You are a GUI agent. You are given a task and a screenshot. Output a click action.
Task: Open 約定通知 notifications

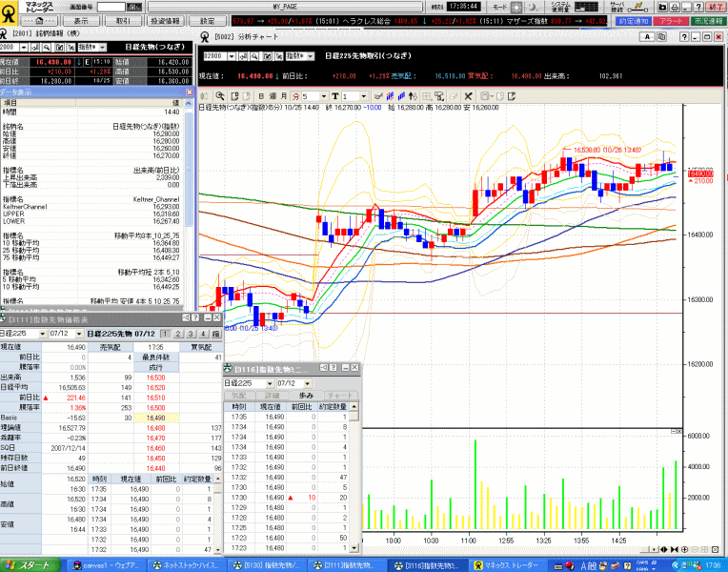(634, 21)
